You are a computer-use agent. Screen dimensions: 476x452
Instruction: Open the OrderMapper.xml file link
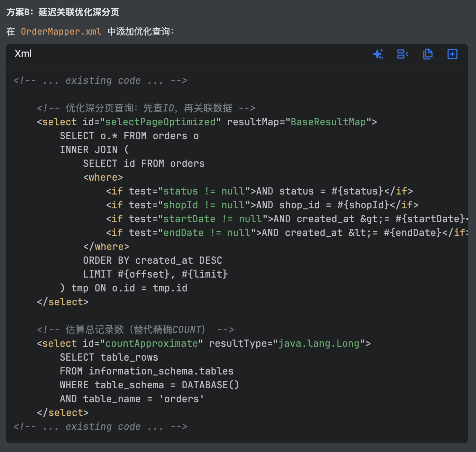pyautogui.click(x=61, y=31)
